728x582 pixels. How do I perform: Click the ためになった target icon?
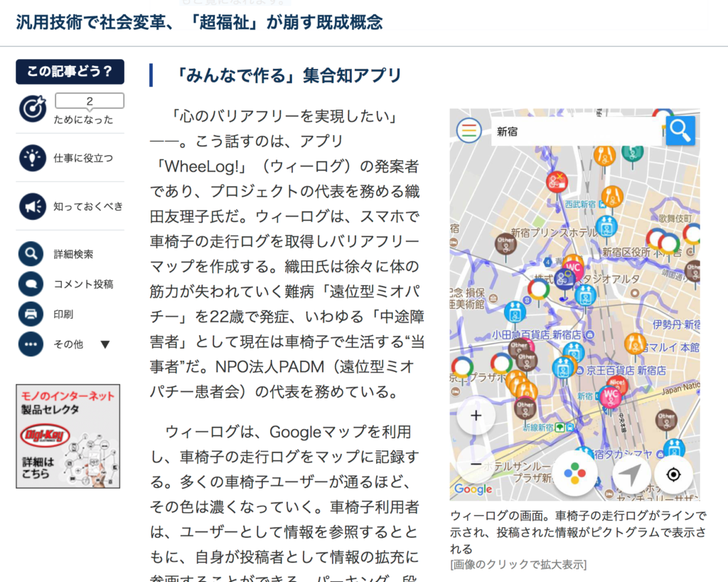[x=33, y=109]
